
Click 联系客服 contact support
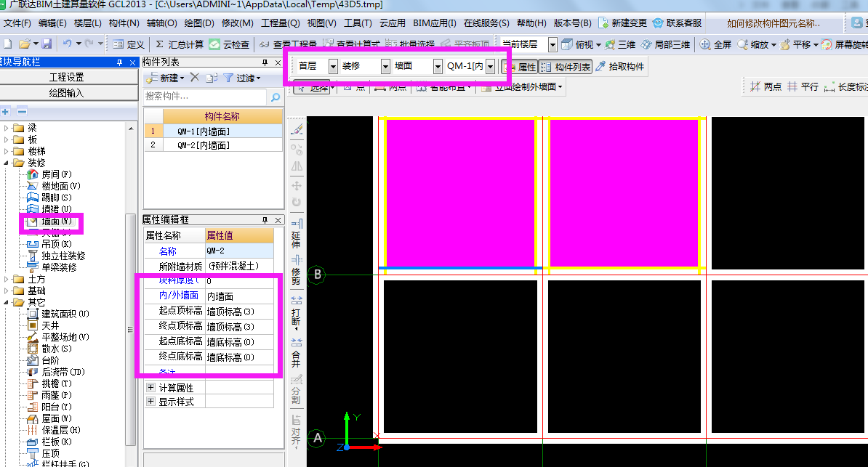point(677,23)
